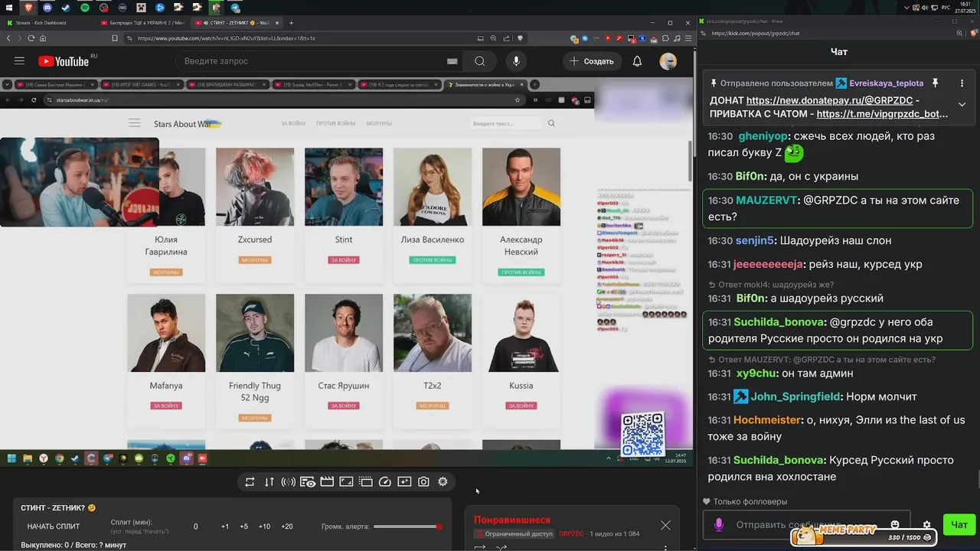Click the card with eye icon below the video
The height and width of the screenshot is (551, 980).
pos(308,481)
